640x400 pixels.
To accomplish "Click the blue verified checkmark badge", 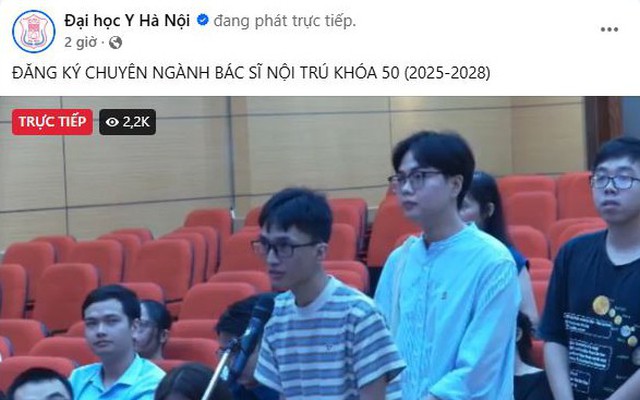I will (203, 20).
